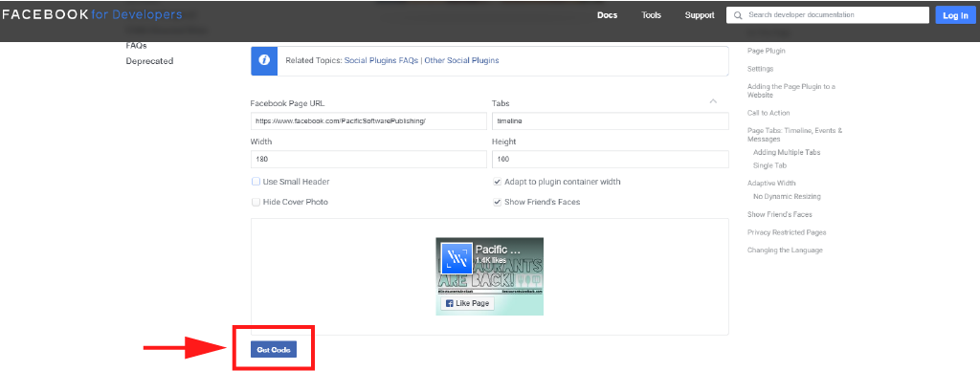Click the Pacific page profile logo in the preview

coord(457,258)
